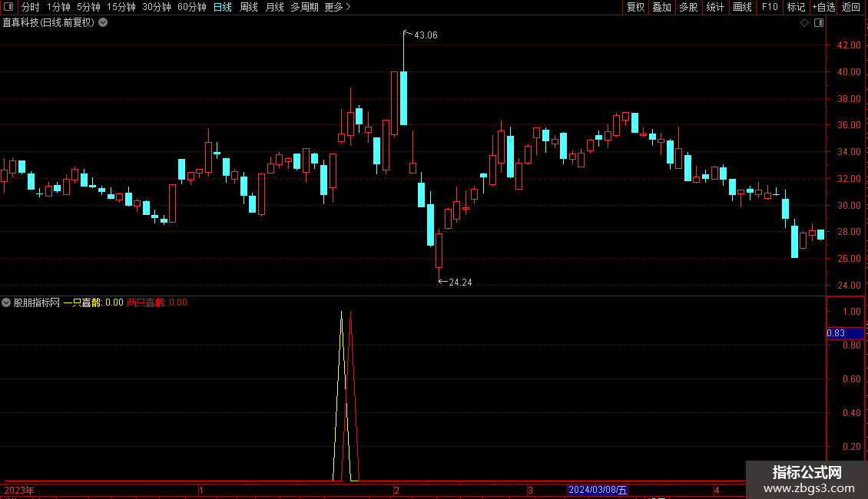
Task: Click the 直真科技(日线.前复权) chart title
Action: pyautogui.click(x=48, y=22)
